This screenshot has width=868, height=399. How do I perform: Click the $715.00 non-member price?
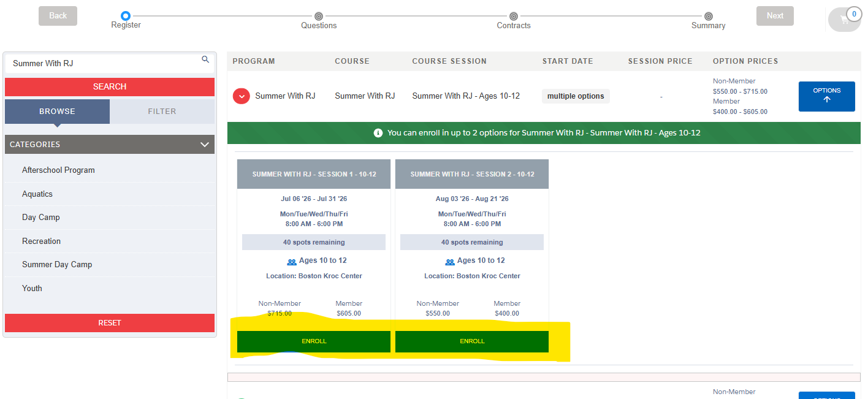pos(280,313)
